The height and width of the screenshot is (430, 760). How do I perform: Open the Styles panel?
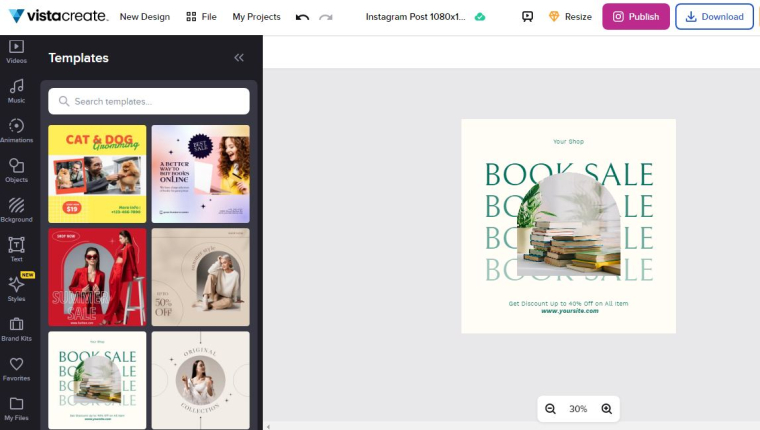[x=16, y=289]
